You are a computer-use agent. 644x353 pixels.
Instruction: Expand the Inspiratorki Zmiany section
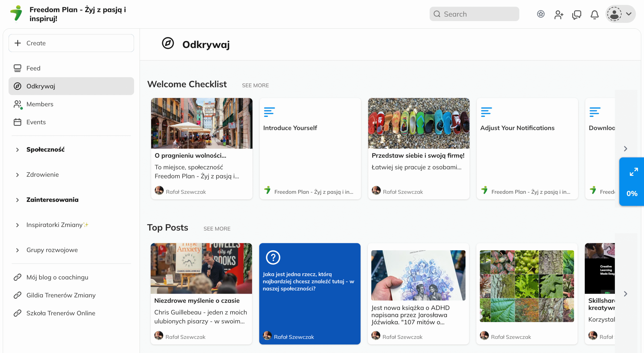(x=17, y=225)
